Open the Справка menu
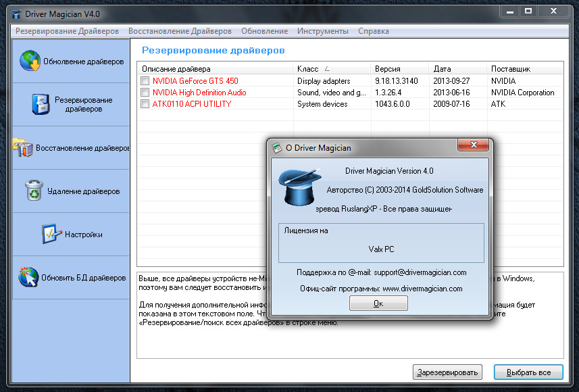The width and height of the screenshot is (579, 392). click(x=373, y=31)
